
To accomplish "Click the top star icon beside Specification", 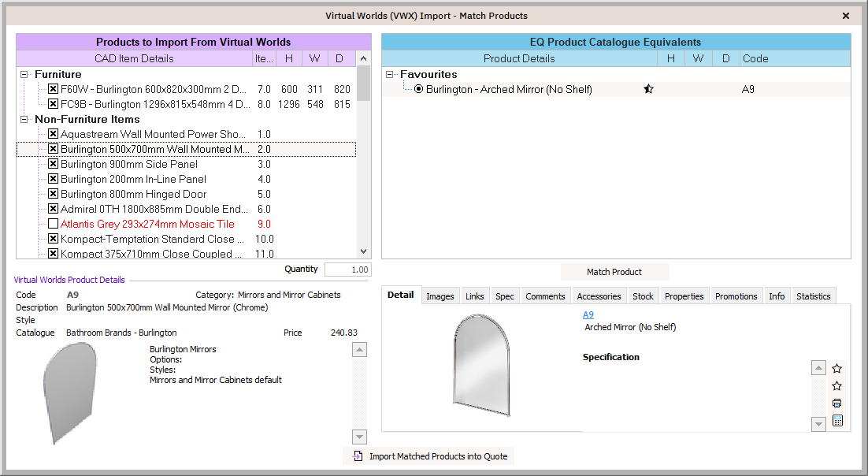I will [836, 369].
